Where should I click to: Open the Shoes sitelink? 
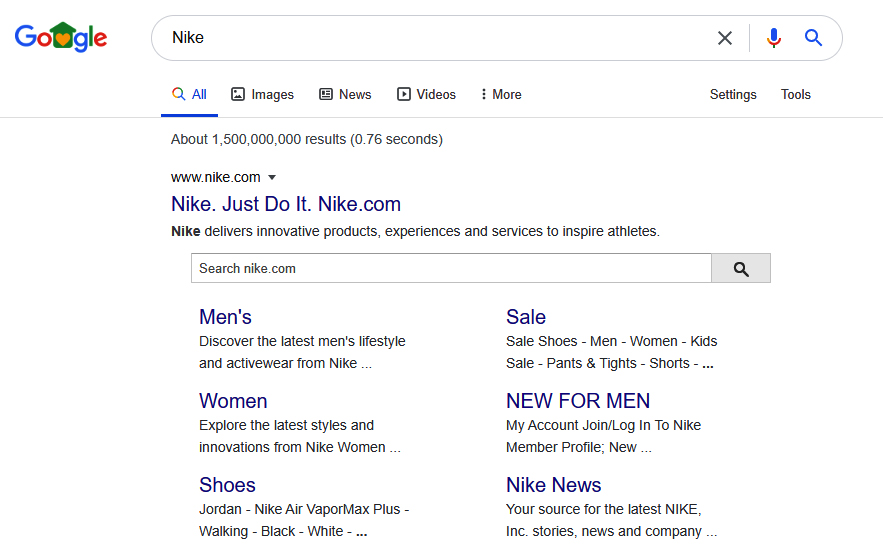228,485
